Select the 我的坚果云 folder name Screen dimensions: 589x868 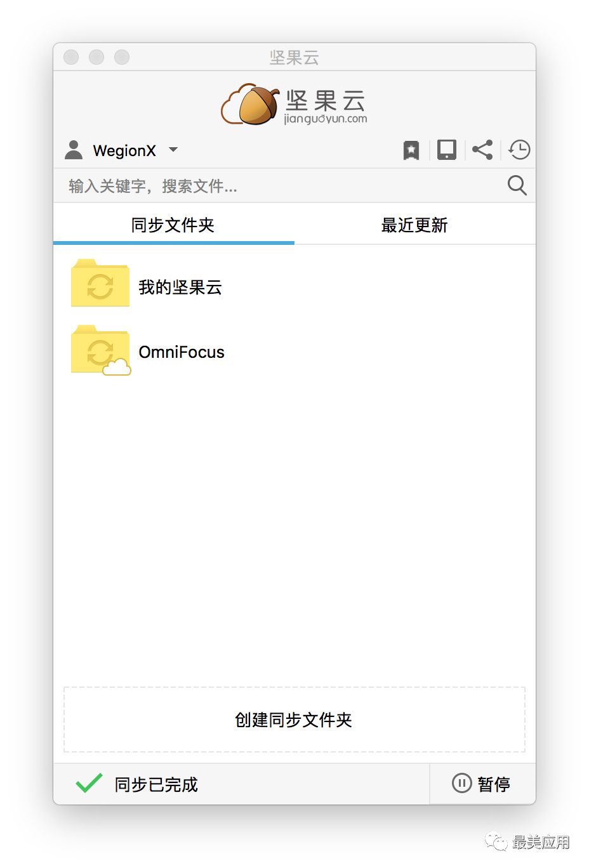(180, 287)
